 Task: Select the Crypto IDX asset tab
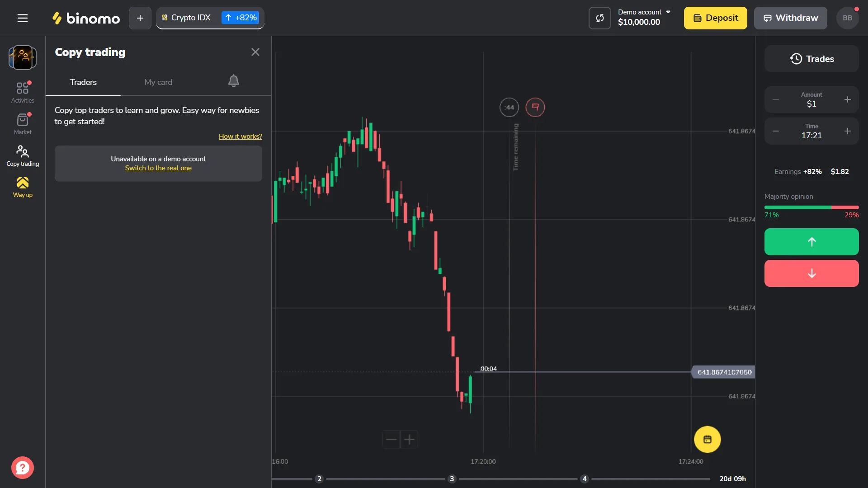tap(210, 18)
